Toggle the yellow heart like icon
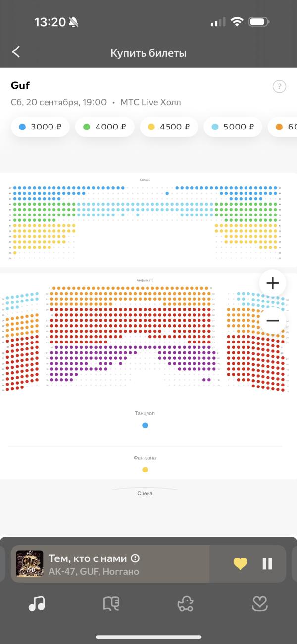The height and width of the screenshot is (644, 297). point(240,563)
